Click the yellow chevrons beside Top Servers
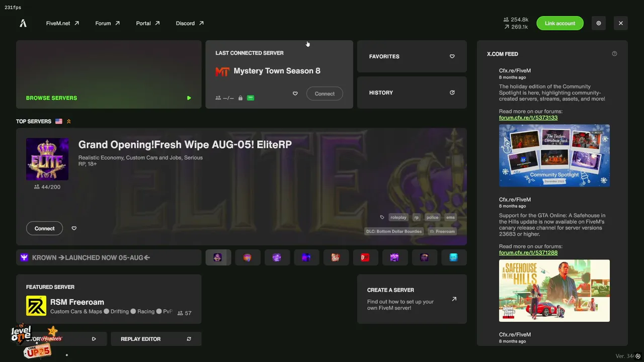This screenshot has height=362, width=644. pyautogui.click(x=68, y=121)
